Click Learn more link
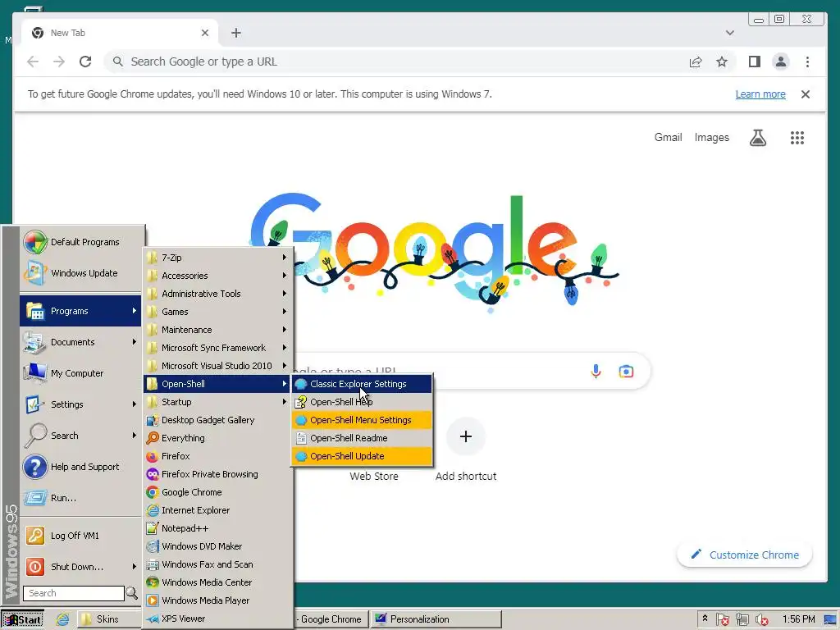Viewport: 840px width, 630px height. coord(760,94)
